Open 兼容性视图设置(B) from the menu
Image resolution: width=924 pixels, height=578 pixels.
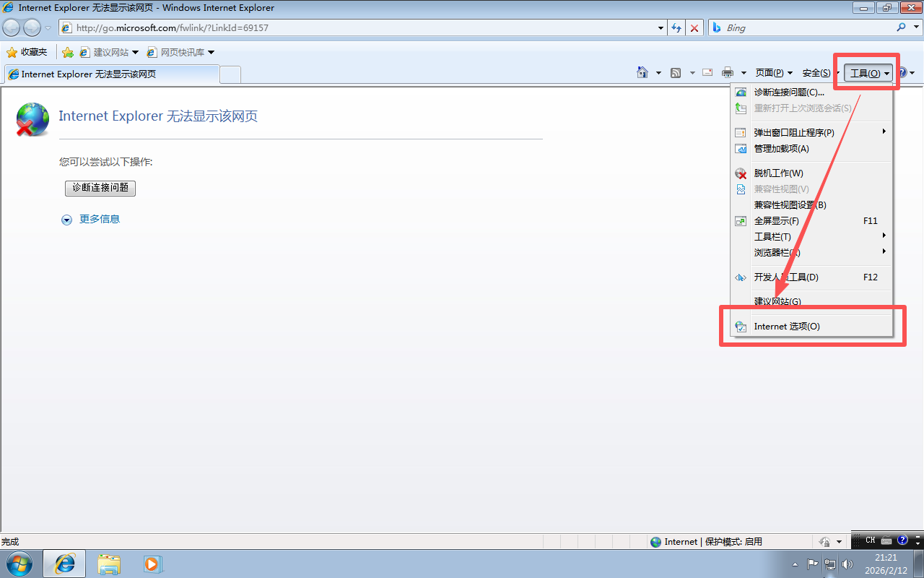point(812,205)
